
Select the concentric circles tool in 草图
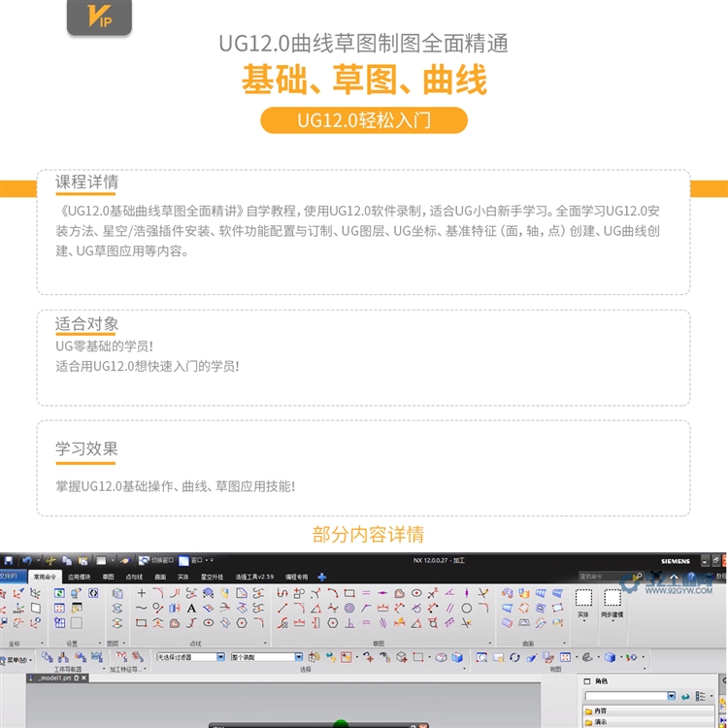[x=349, y=608]
